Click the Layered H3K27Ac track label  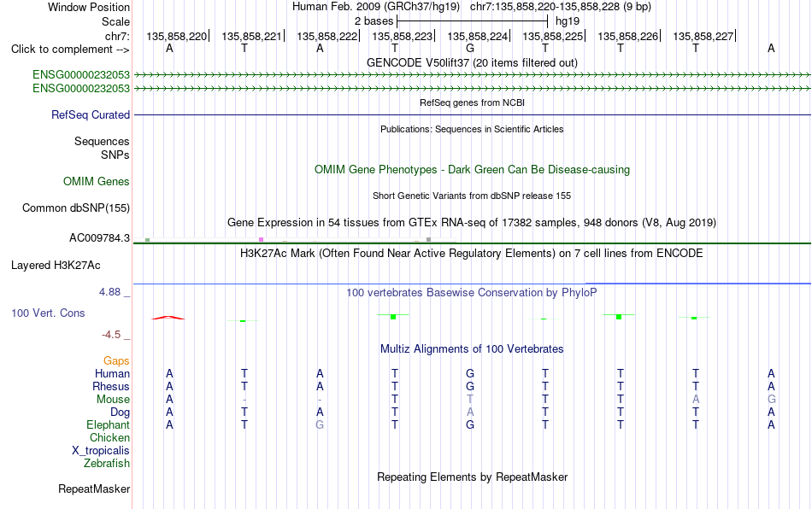point(56,266)
